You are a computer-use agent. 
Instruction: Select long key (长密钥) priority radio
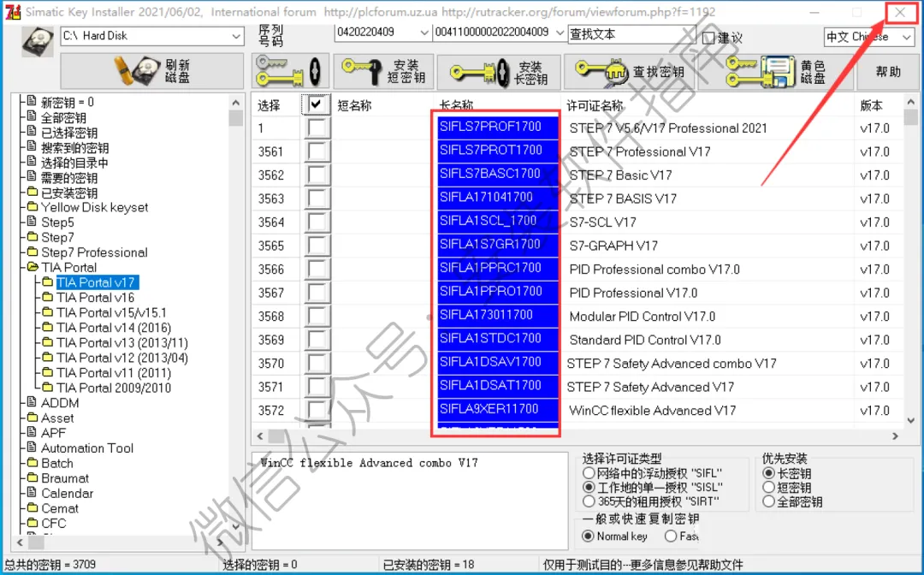[768, 473]
